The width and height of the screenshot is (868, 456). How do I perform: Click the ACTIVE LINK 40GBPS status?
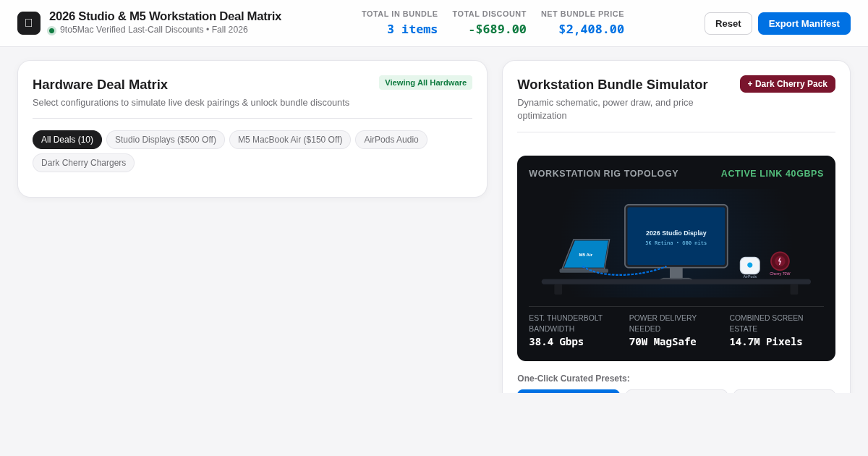(x=773, y=174)
